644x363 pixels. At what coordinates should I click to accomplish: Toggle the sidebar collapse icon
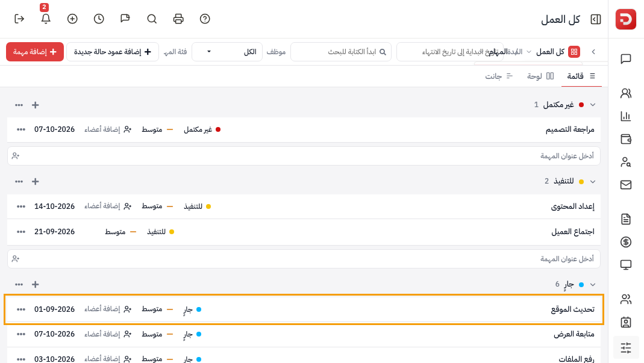click(596, 19)
